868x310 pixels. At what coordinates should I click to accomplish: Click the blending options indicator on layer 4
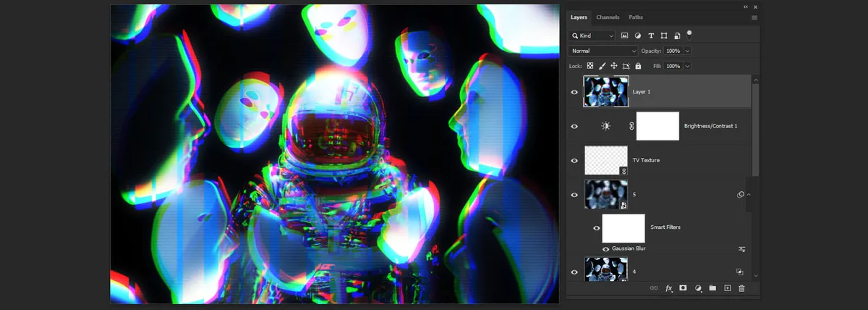(x=740, y=272)
